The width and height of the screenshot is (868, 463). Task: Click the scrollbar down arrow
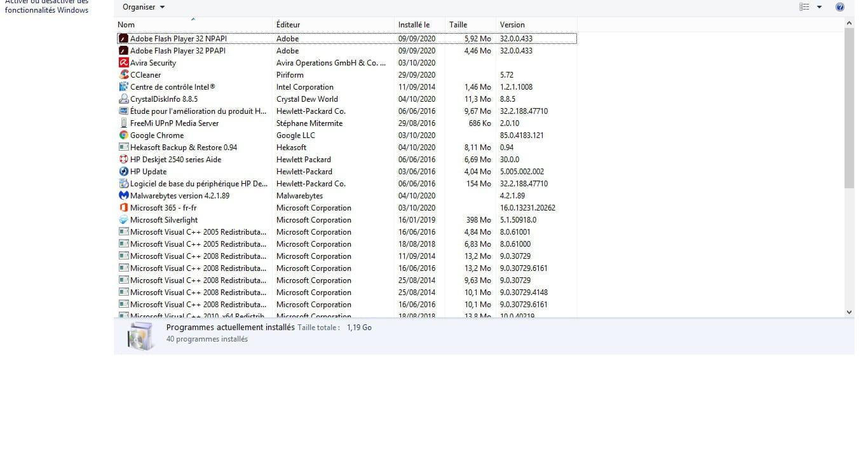pyautogui.click(x=849, y=312)
